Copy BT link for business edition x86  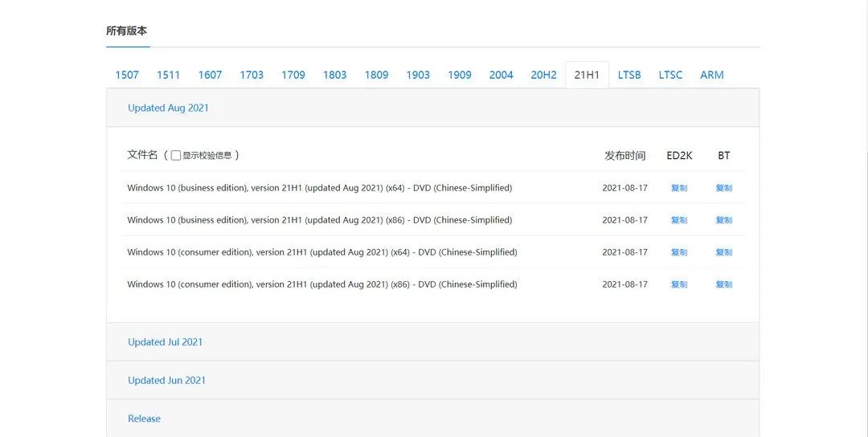(723, 220)
